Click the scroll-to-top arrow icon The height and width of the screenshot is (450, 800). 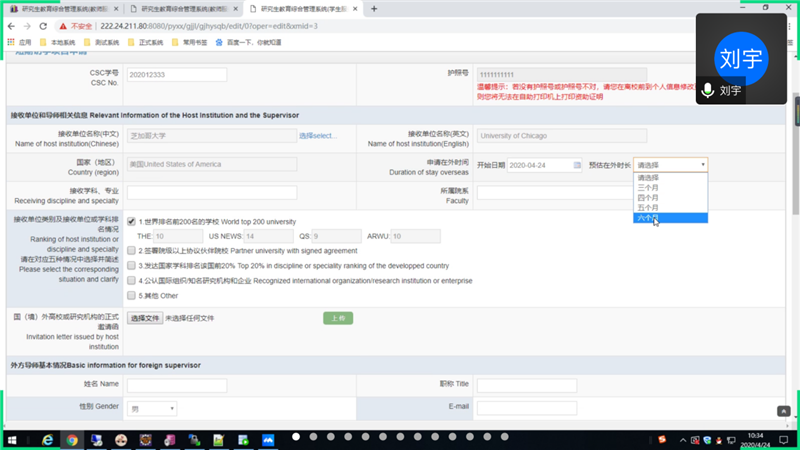pyautogui.click(x=784, y=411)
